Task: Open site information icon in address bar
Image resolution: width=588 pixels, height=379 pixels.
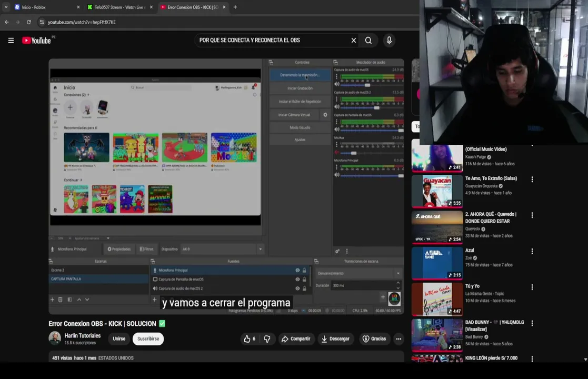Action: coord(42,22)
